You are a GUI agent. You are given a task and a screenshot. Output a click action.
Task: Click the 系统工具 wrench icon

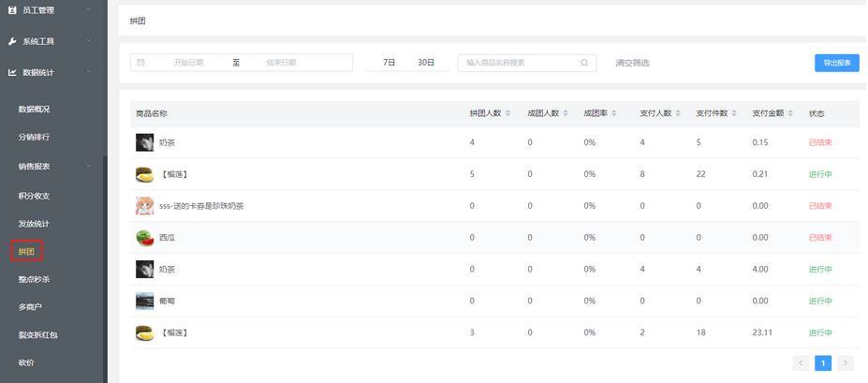[12, 41]
